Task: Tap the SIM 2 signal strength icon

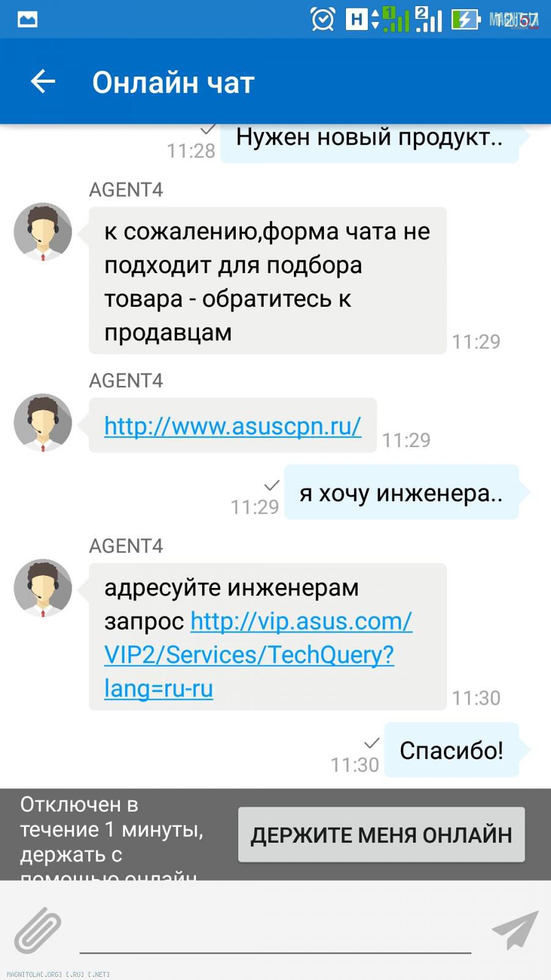Action: pos(429,20)
